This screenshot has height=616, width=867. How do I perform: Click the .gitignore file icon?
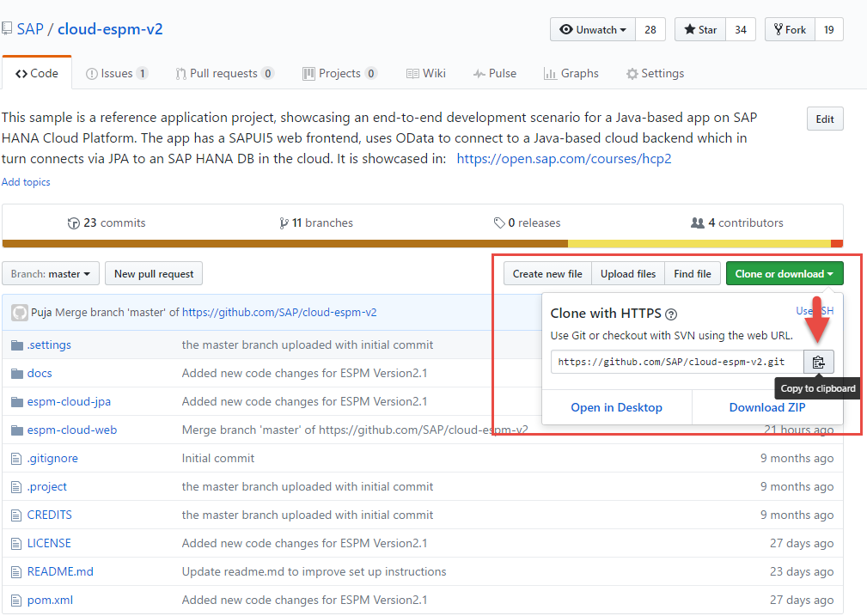tap(16, 459)
